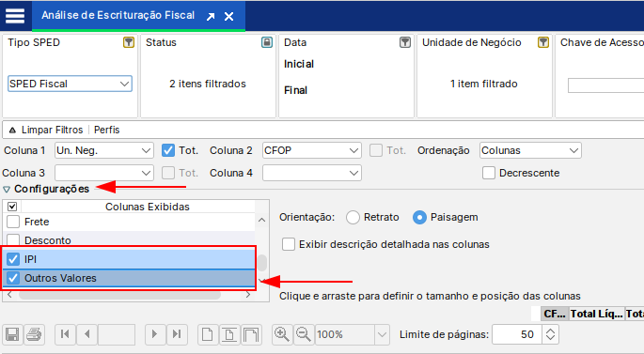This screenshot has width=644, height=354.
Task: Click Limpar Filtros
Action: [52, 130]
